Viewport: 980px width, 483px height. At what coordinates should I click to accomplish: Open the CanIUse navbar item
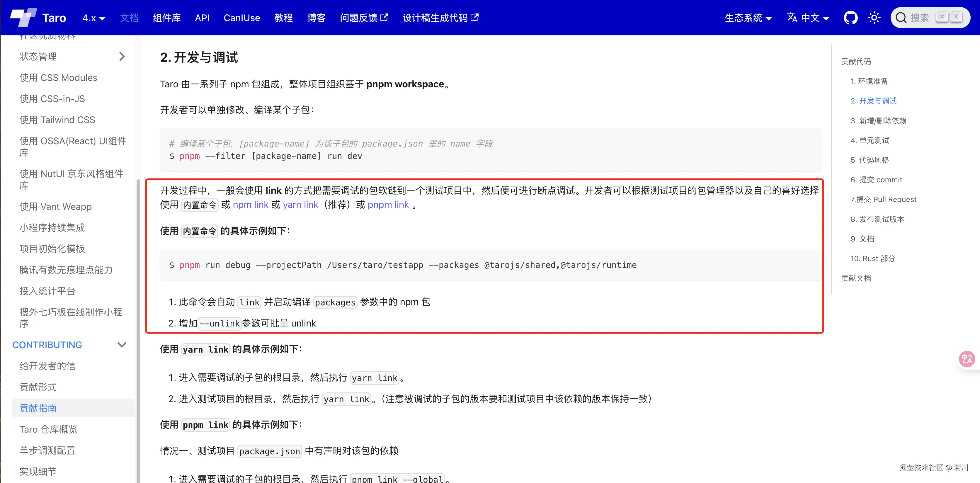(x=241, y=18)
